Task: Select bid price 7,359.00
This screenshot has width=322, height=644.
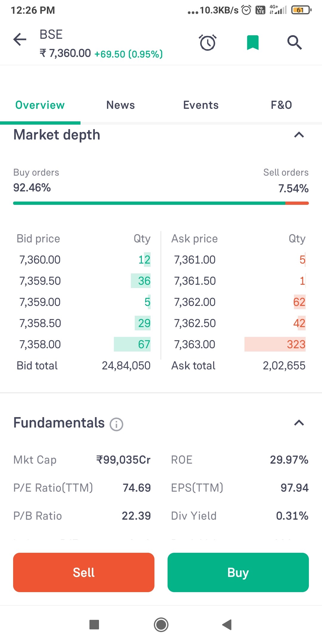Action: point(40,302)
